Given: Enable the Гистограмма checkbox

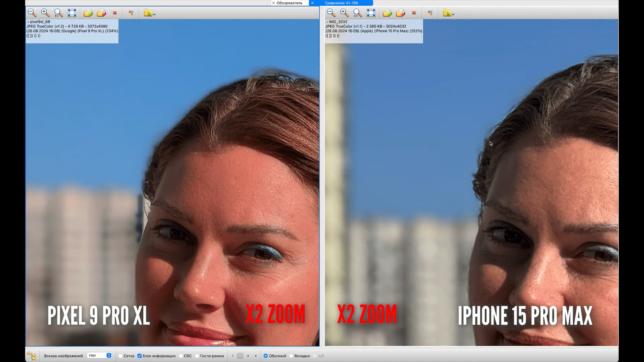Looking at the screenshot, I should pos(197,356).
